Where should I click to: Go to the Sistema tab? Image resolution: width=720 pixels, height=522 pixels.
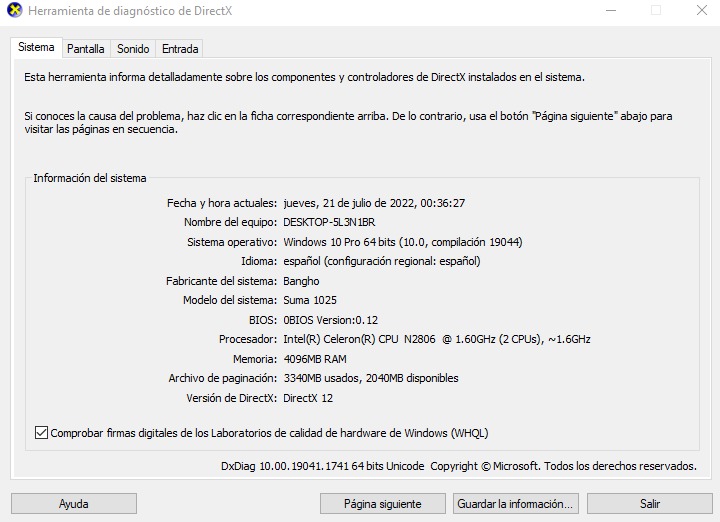[37, 47]
